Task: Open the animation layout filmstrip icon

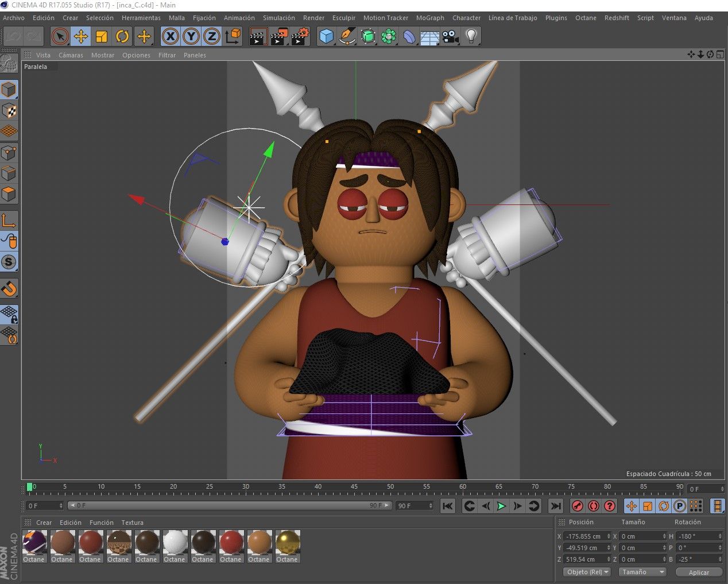Action: tap(717, 506)
